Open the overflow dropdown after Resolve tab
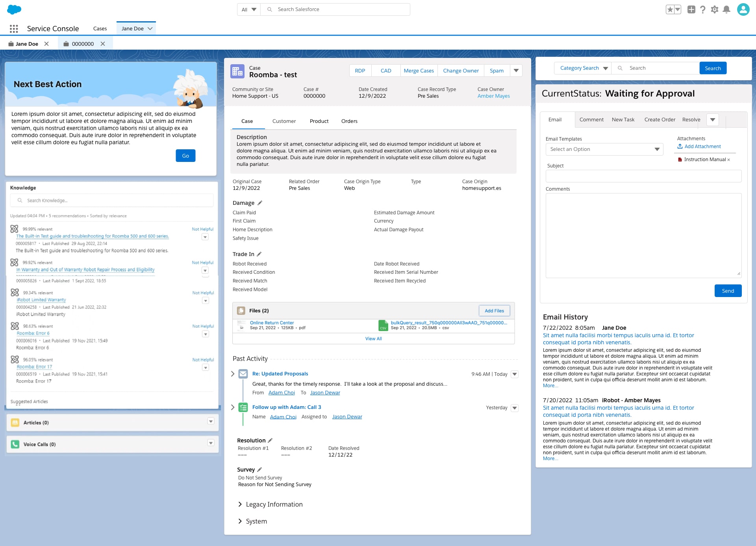The width and height of the screenshot is (756, 546). [713, 120]
